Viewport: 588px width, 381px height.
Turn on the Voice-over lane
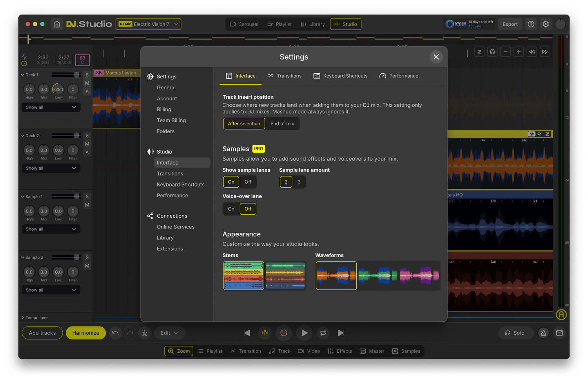(231, 209)
